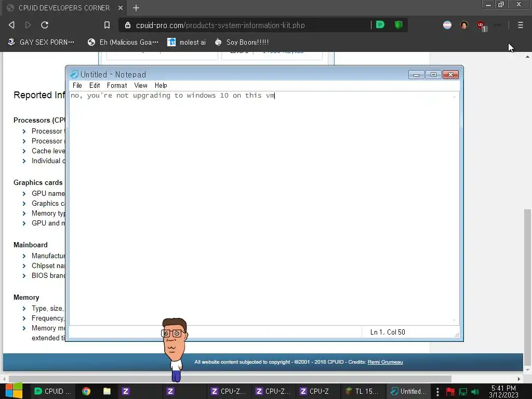Open the volume speaker tray icon

(x=475, y=392)
